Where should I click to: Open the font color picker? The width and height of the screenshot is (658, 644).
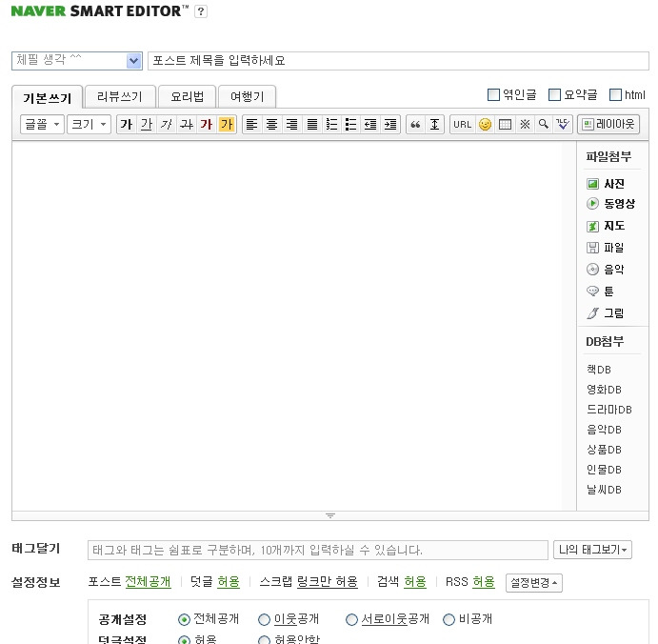coord(207,124)
